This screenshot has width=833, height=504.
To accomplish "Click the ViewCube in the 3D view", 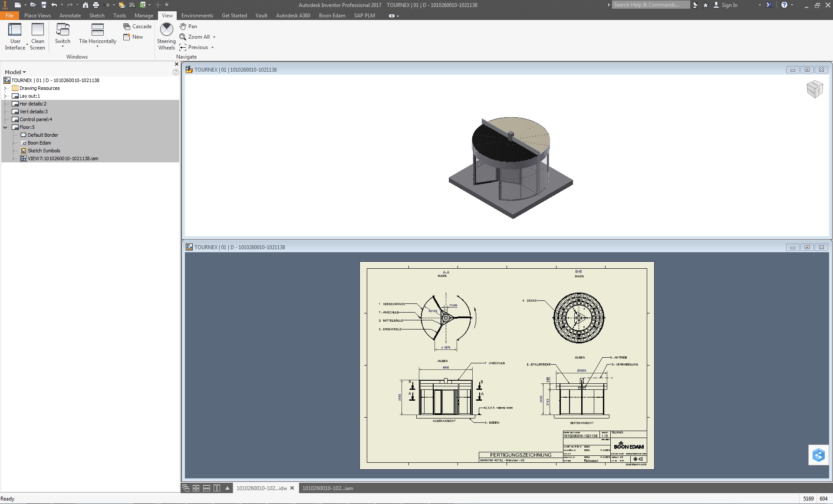I will (x=814, y=89).
